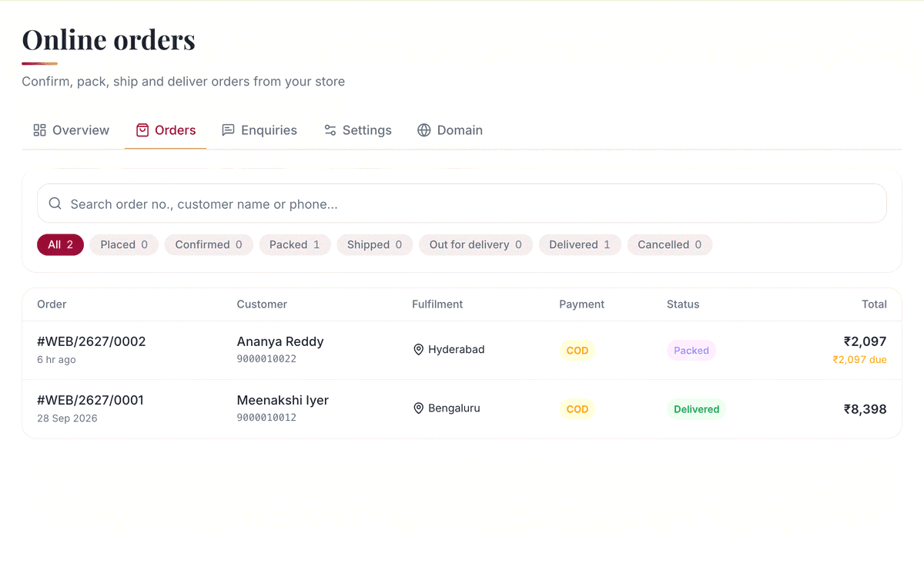The height and width of the screenshot is (578, 924).
Task: Click the Packed status badge in table
Action: tap(691, 351)
